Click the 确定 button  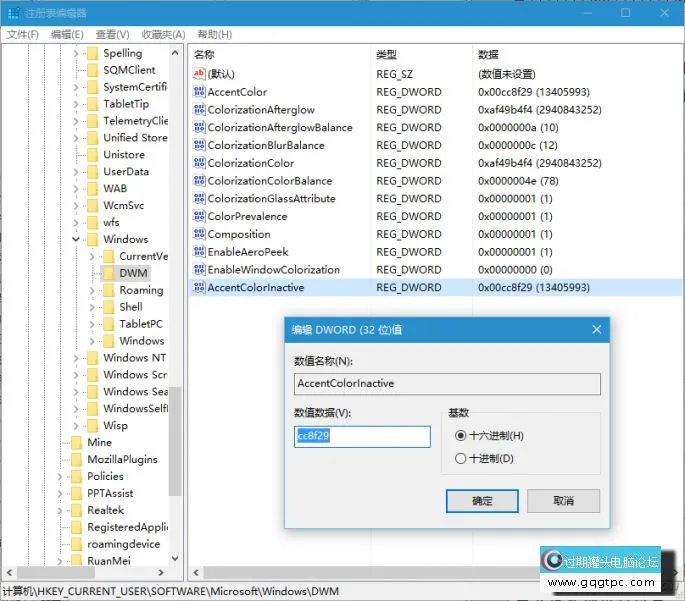(482, 501)
